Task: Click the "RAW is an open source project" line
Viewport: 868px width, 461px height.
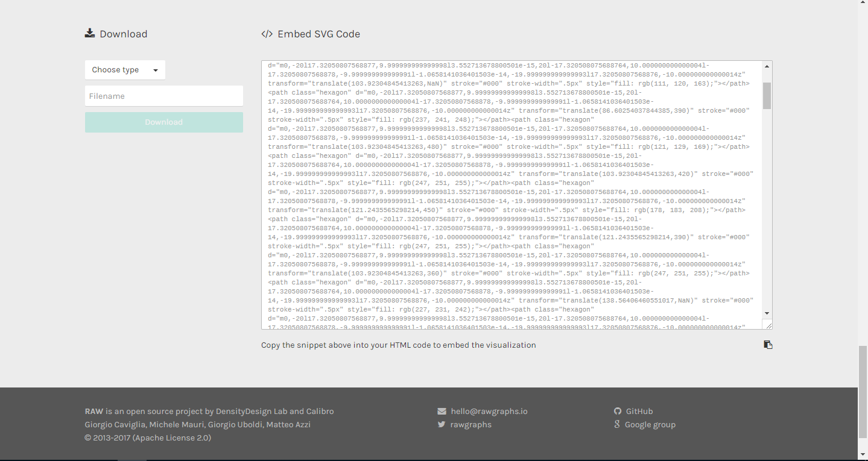Action: point(209,412)
